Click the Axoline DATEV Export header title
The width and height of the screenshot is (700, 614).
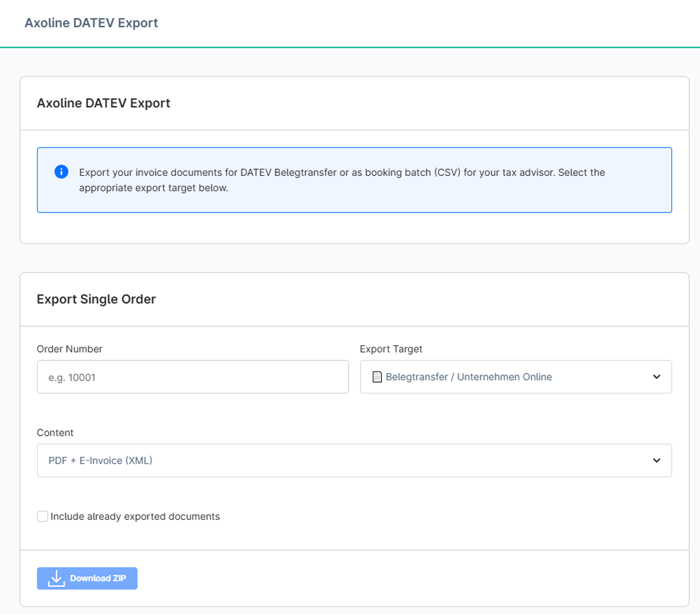click(x=91, y=23)
